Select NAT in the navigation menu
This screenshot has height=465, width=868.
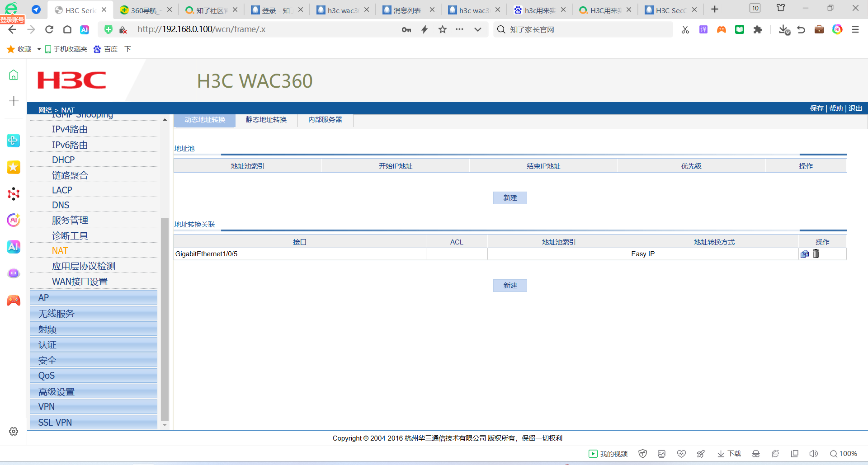(60, 251)
